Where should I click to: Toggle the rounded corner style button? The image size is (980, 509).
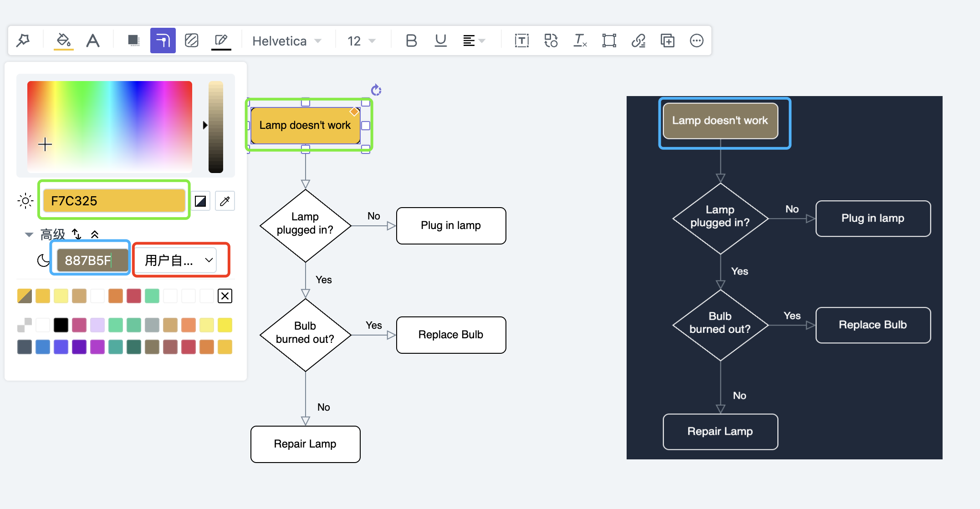(163, 41)
